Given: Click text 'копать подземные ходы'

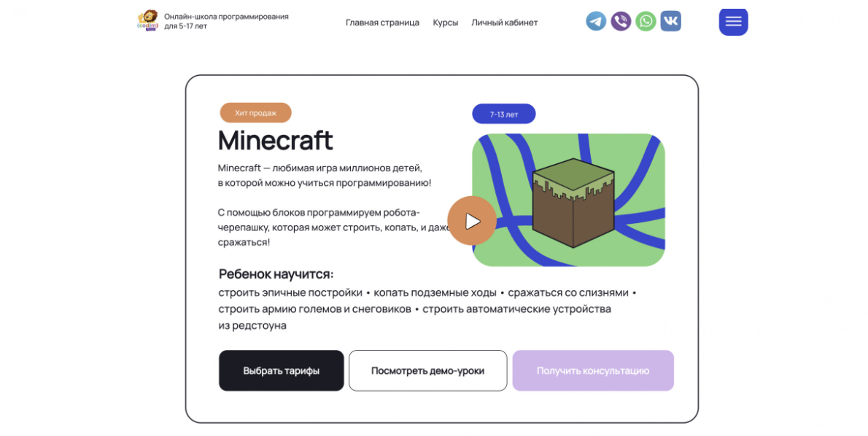Looking at the screenshot, I should click(x=435, y=292).
